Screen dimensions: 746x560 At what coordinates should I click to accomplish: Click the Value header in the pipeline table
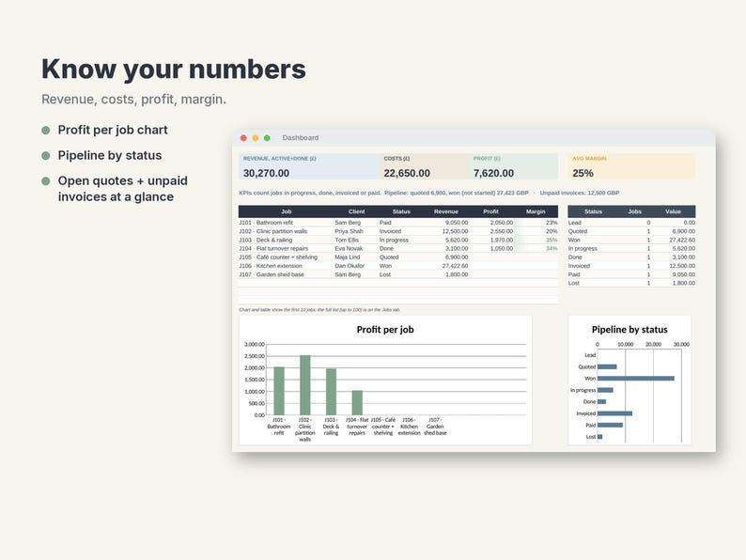tap(673, 211)
